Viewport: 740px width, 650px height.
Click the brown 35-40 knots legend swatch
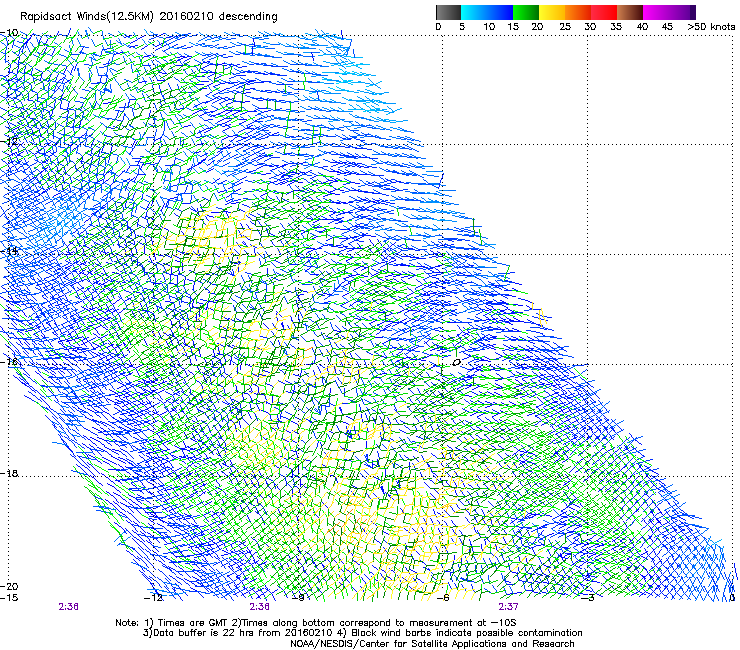tap(630, 12)
